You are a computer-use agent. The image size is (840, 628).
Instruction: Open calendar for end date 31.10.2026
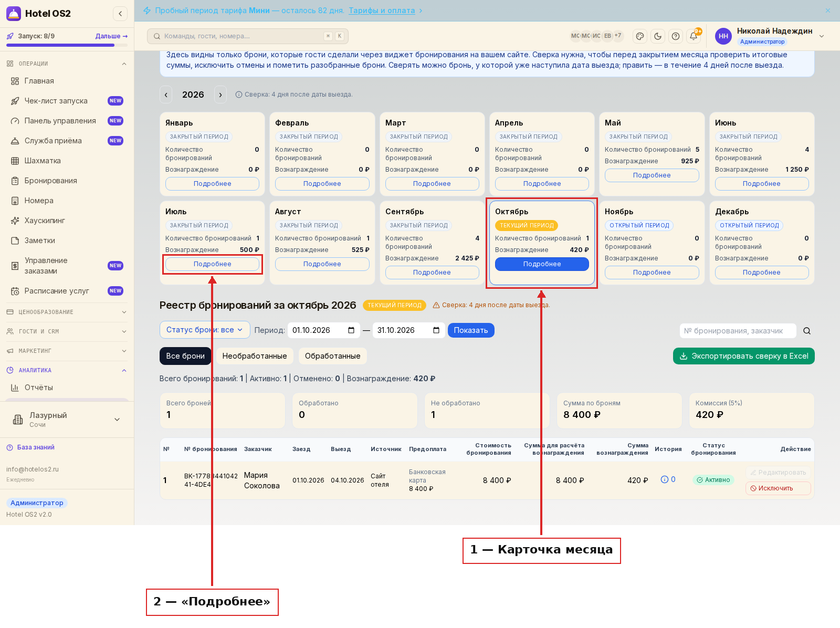click(x=436, y=330)
